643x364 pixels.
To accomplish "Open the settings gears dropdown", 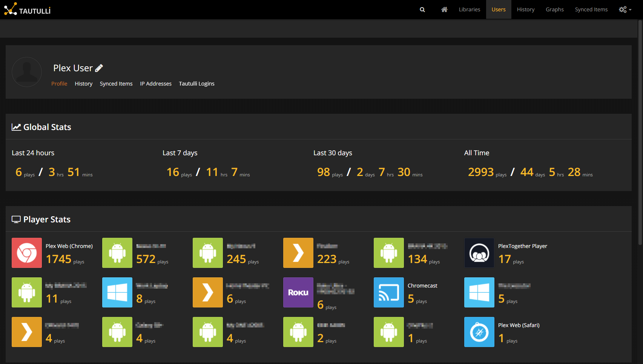I will click(625, 10).
